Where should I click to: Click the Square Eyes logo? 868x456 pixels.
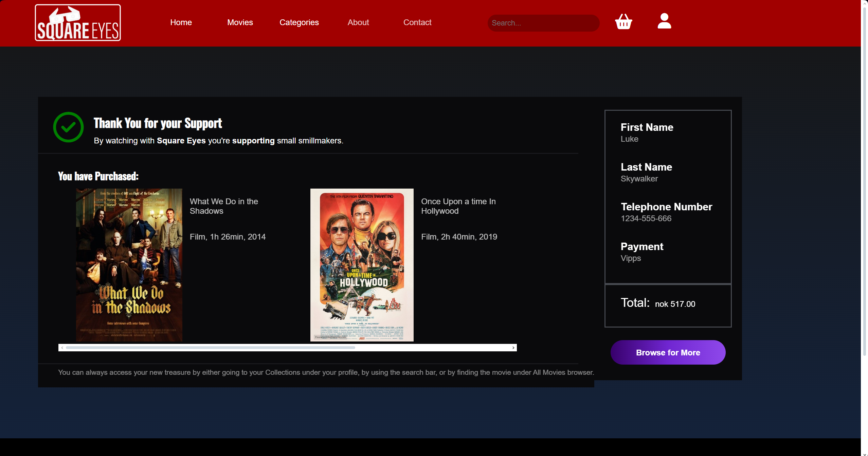click(x=77, y=22)
